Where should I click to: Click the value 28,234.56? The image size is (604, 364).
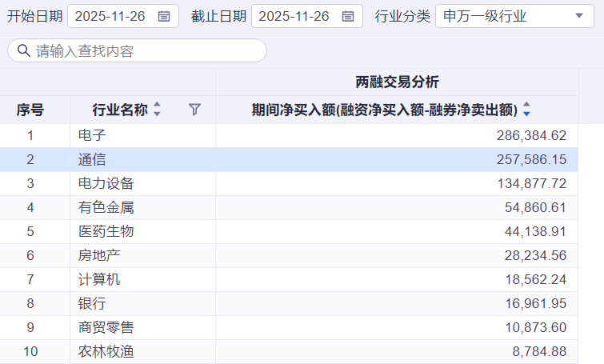click(535, 255)
